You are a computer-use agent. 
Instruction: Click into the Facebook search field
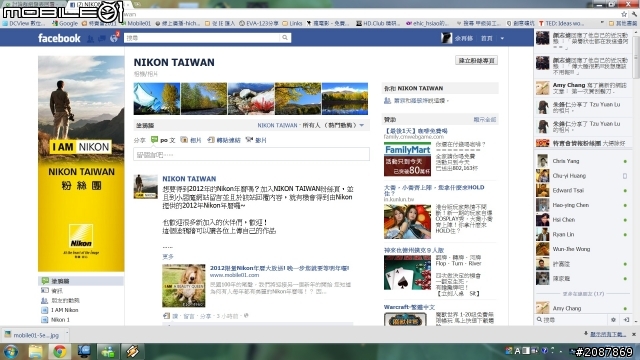tap(202, 38)
